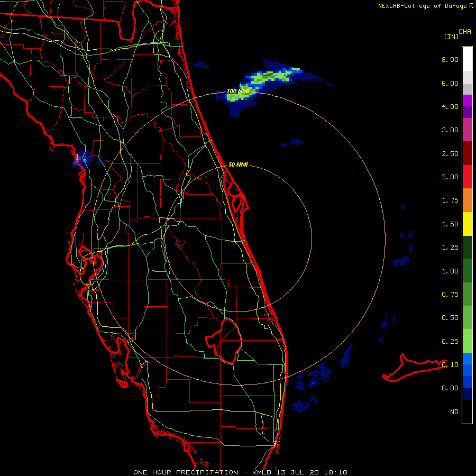Click the OHA product code label
476x476 pixels.
tap(465, 32)
